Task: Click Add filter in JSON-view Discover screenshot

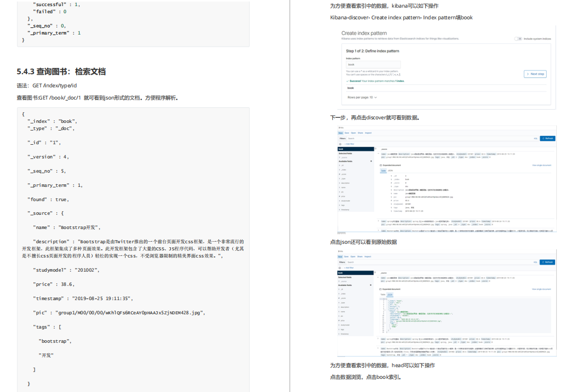Action: (349, 268)
